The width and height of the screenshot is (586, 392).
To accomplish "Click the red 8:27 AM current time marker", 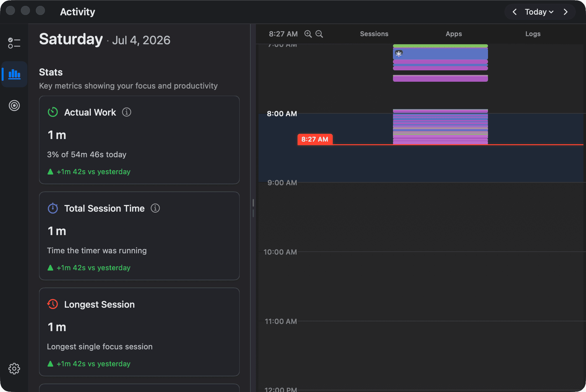I will (x=315, y=139).
